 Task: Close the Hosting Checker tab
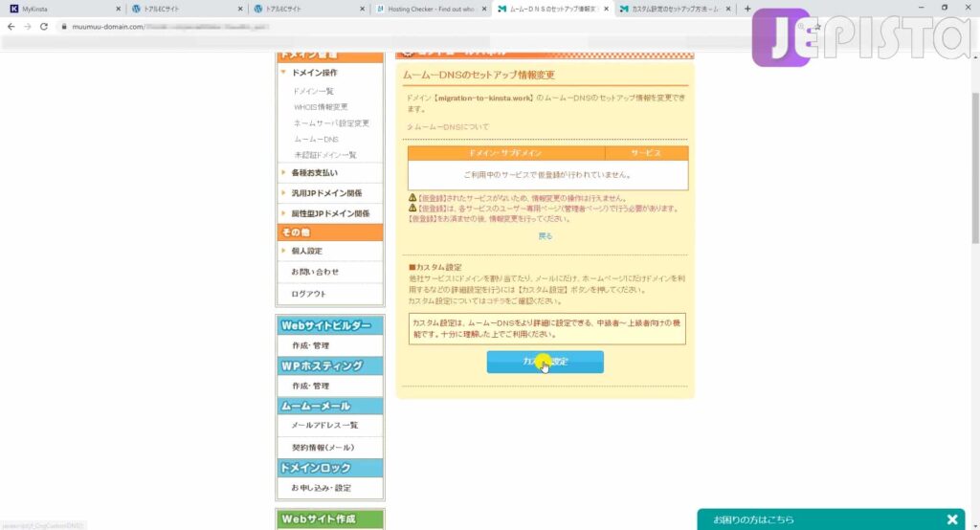pyautogui.click(x=483, y=10)
